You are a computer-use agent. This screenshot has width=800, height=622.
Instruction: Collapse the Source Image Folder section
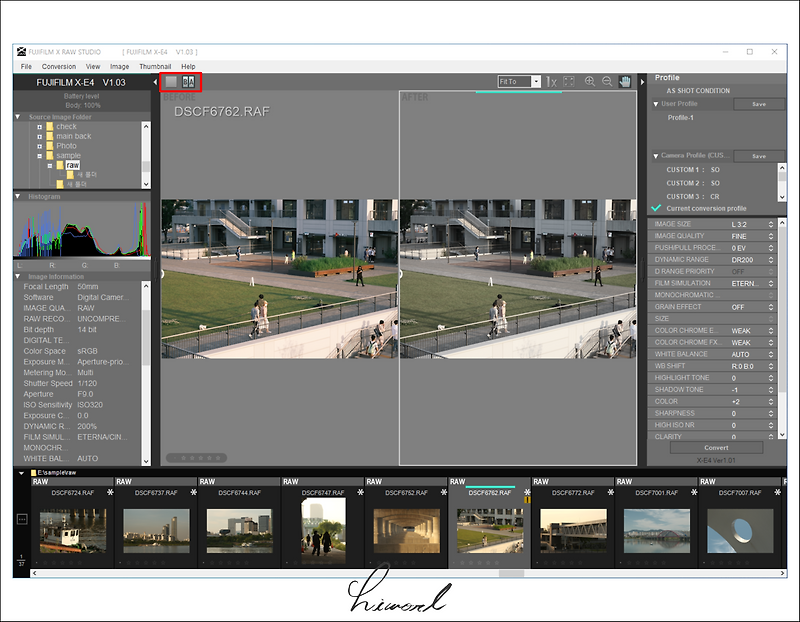click(x=18, y=117)
